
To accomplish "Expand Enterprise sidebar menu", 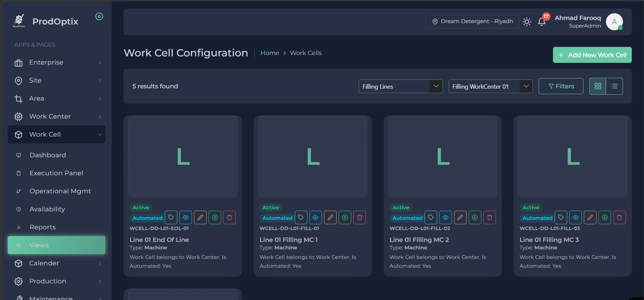I will click(56, 63).
